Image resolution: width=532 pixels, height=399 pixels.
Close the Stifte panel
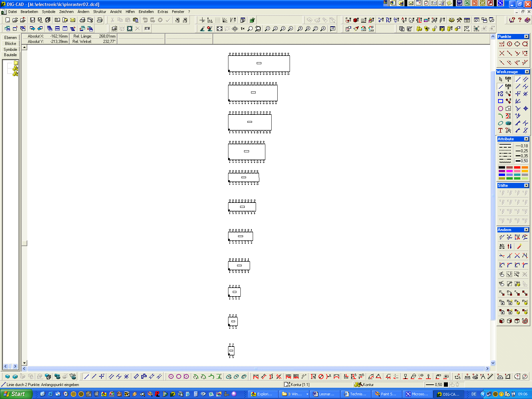526,186
